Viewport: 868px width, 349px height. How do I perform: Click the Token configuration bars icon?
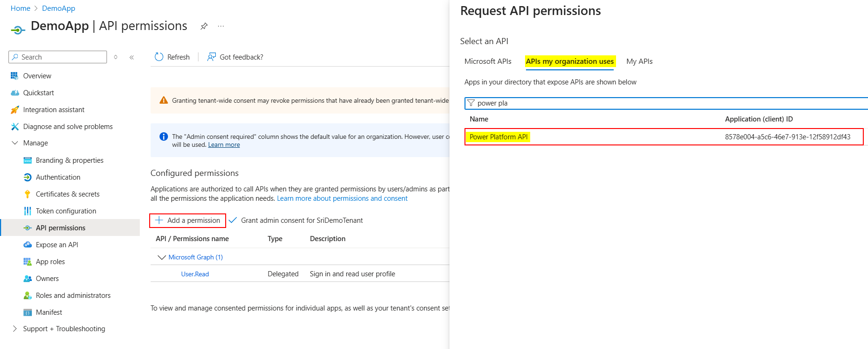pos(28,211)
